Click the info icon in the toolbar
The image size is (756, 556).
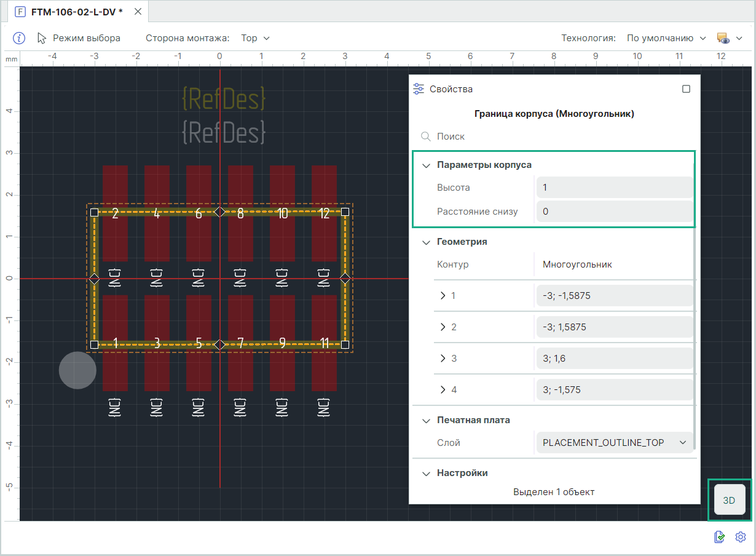(x=19, y=38)
